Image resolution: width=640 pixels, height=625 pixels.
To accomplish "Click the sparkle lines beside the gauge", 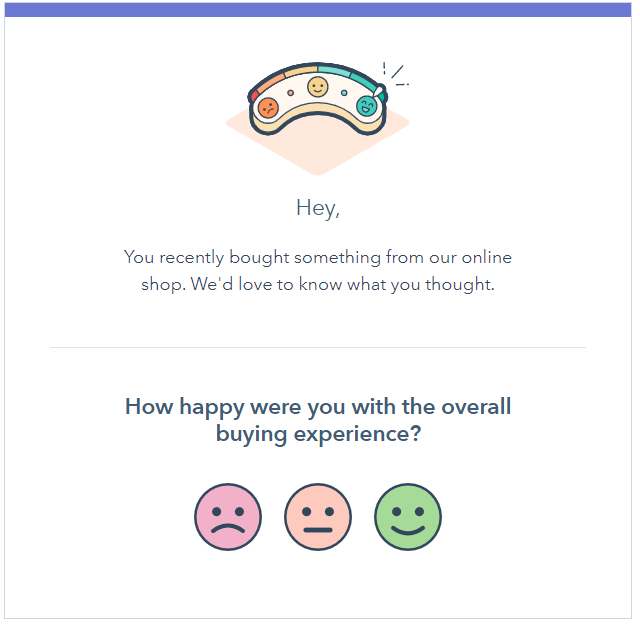I will [396, 73].
